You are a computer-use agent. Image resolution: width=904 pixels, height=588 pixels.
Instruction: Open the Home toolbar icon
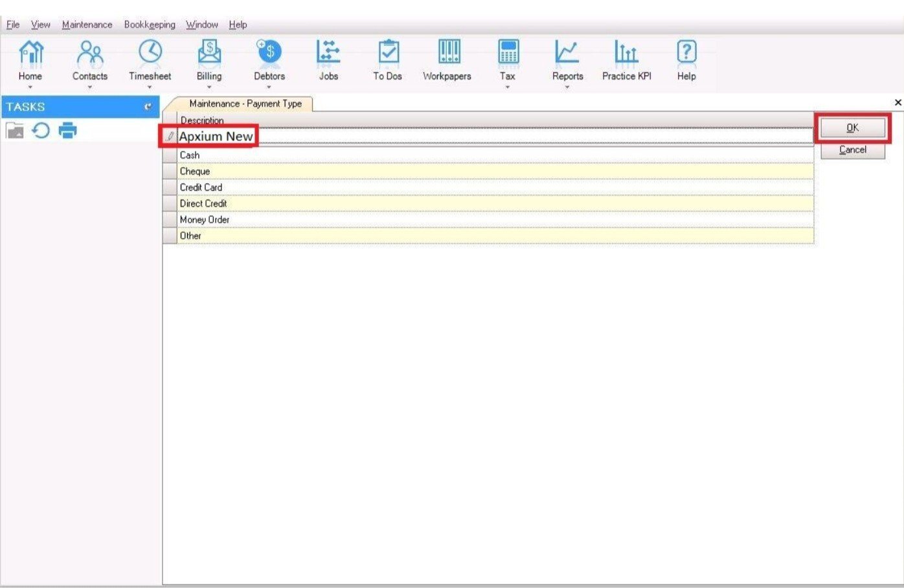tap(30, 52)
